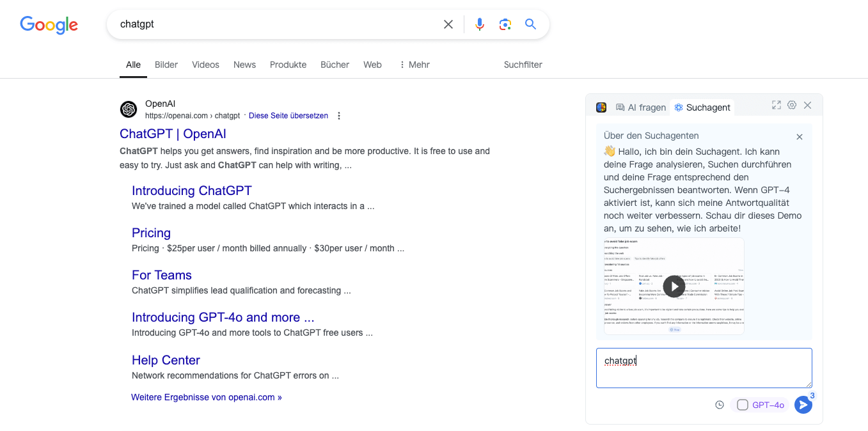The image size is (868, 431).
Task: Click the Google logo
Action: click(x=49, y=25)
